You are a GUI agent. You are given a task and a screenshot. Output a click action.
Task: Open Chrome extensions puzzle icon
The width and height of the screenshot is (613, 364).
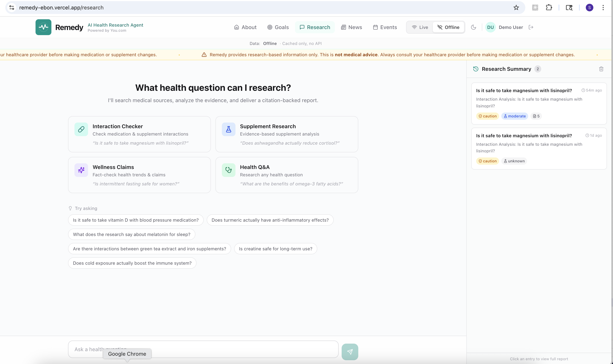549,8
